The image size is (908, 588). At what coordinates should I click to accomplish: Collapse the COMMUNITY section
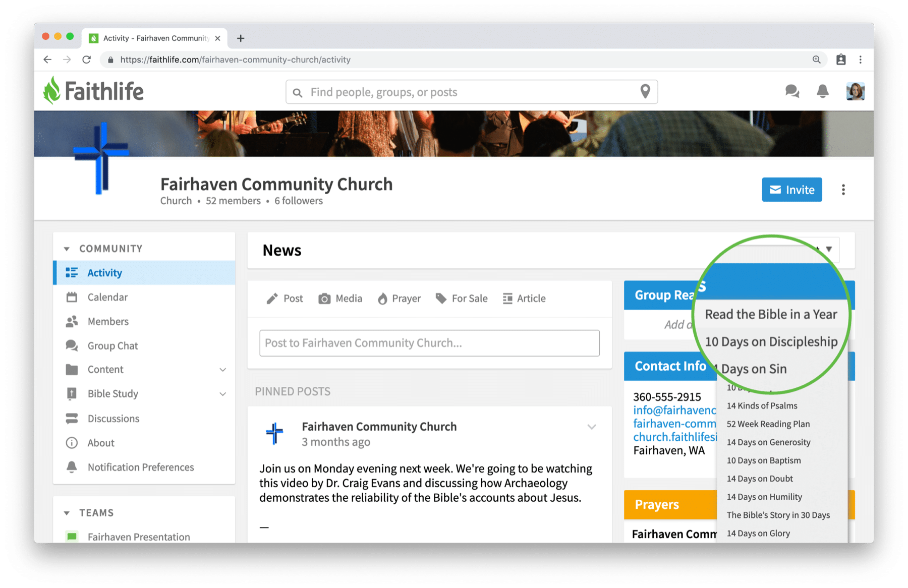click(x=67, y=249)
